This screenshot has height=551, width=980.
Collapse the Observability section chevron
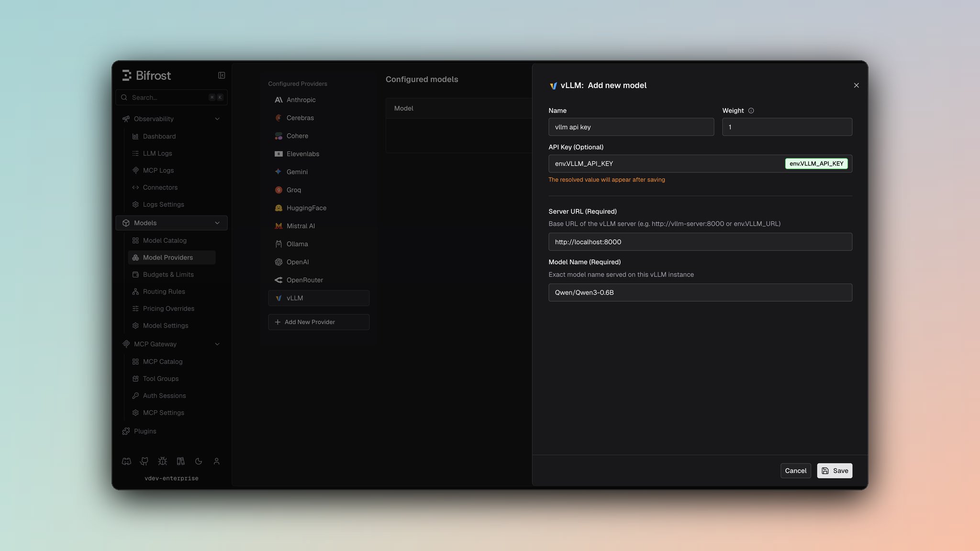(x=217, y=119)
